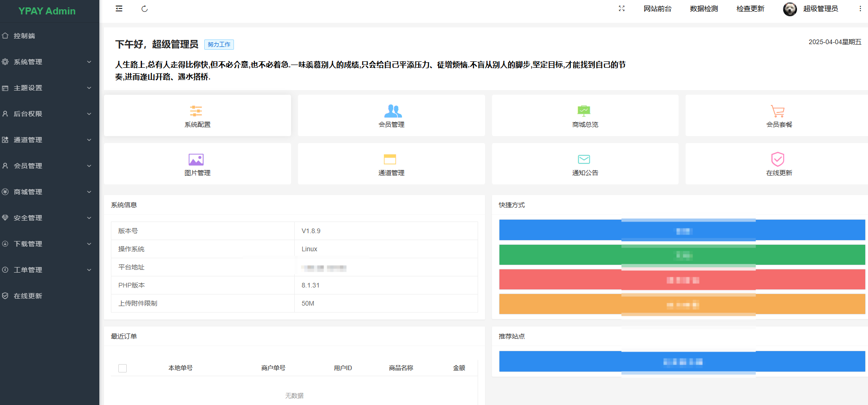Screen dimensions: 868x405
Task: Click the green shortcut button
Action: click(682, 255)
